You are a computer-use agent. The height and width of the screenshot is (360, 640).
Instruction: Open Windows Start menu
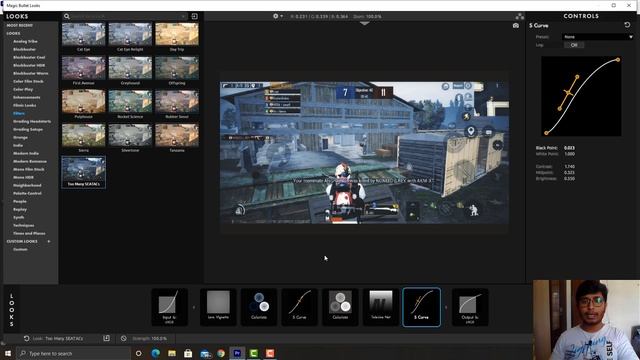coord(8,353)
